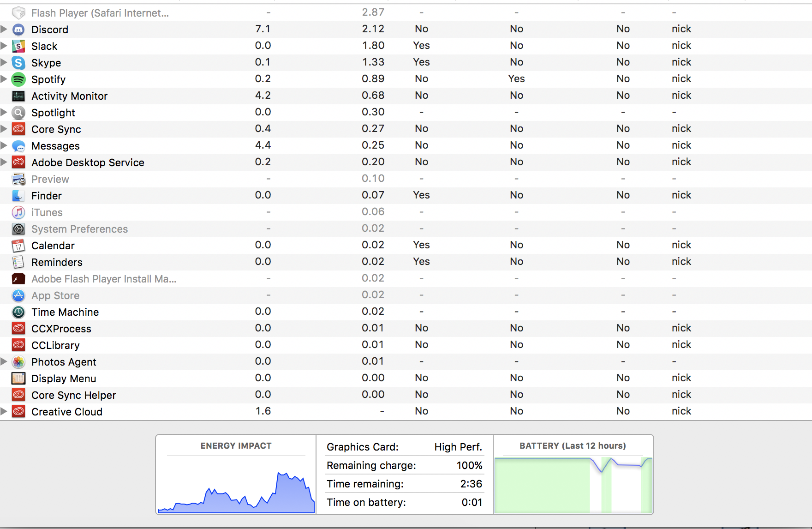
Task: Select the App Store process name
Action: coord(55,295)
